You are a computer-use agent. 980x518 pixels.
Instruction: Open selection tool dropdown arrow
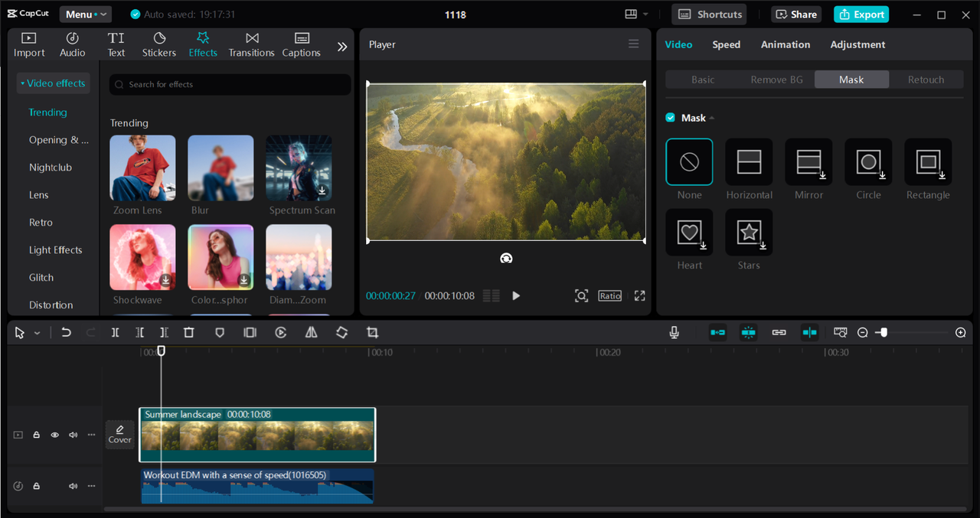(37, 334)
